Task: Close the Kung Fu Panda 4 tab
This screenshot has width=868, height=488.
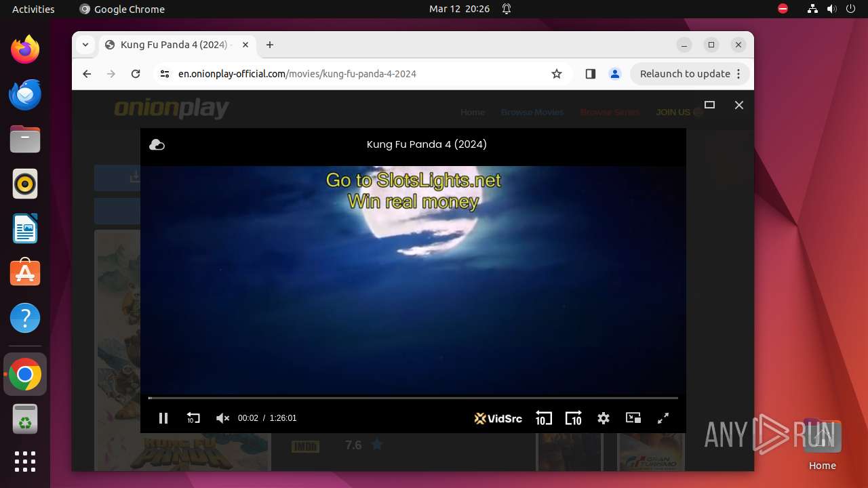Action: click(x=245, y=45)
